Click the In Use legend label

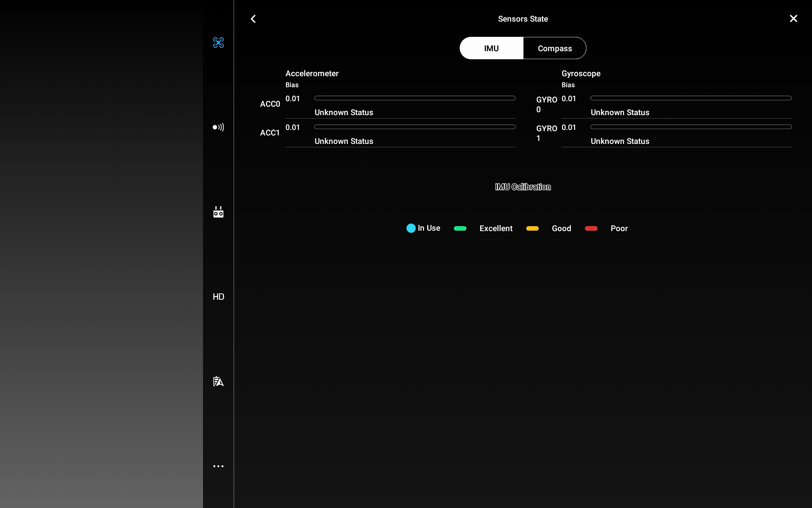coord(429,228)
